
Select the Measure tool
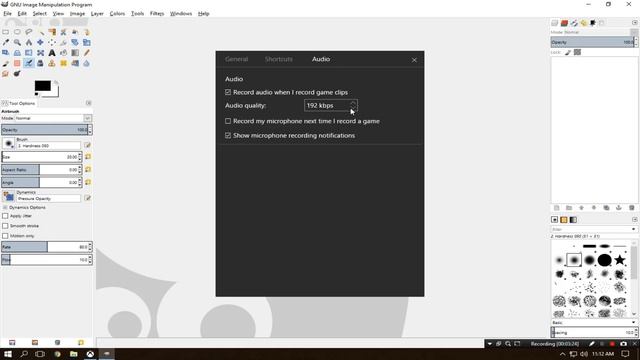click(29, 42)
